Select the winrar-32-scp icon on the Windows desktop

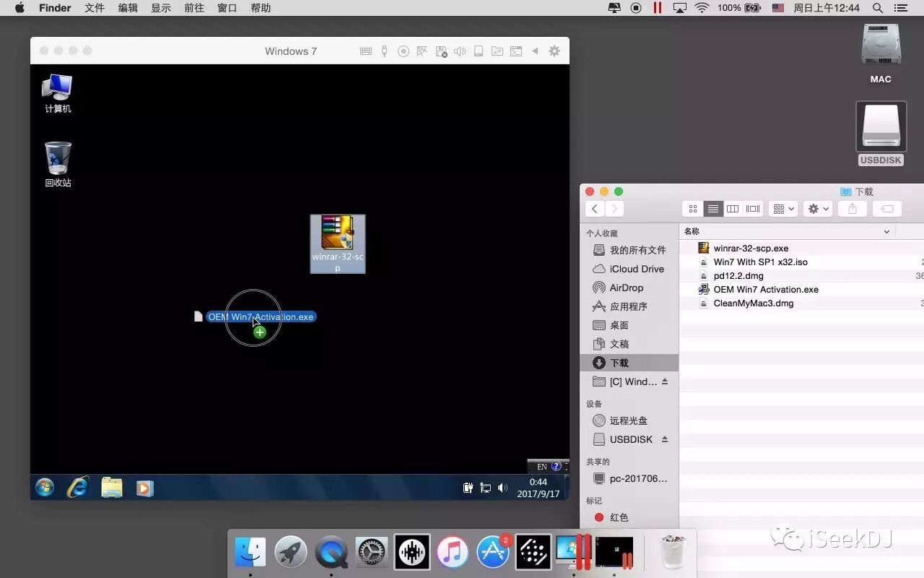338,243
